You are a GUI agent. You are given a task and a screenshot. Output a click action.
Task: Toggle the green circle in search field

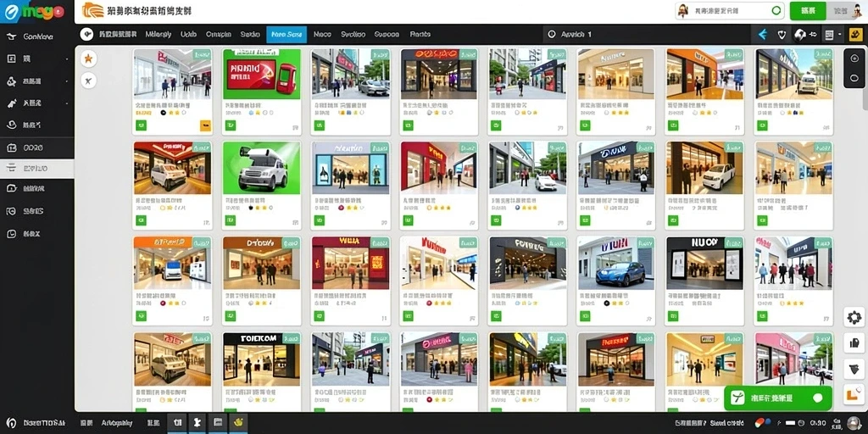tap(776, 10)
